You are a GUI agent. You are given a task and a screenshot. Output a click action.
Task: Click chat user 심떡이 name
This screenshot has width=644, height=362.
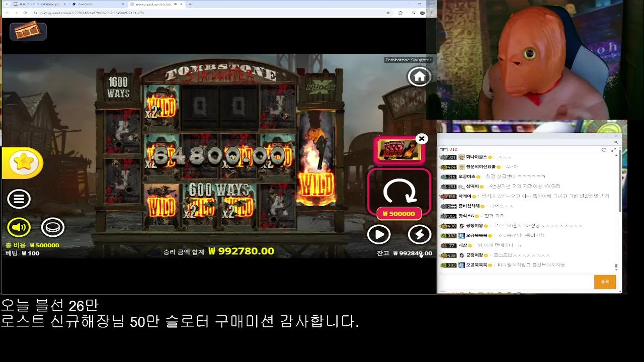pyautogui.click(x=472, y=187)
